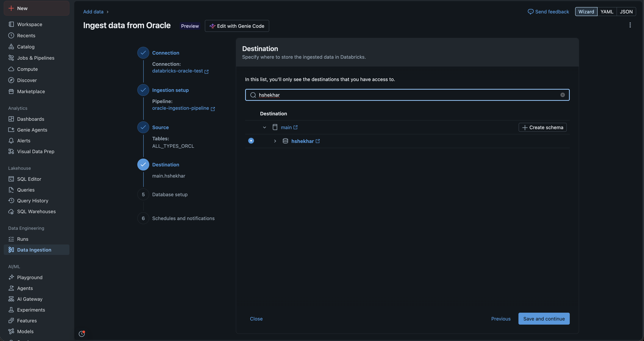
Task: Go to Connection wizard step
Action: [x=165, y=53]
